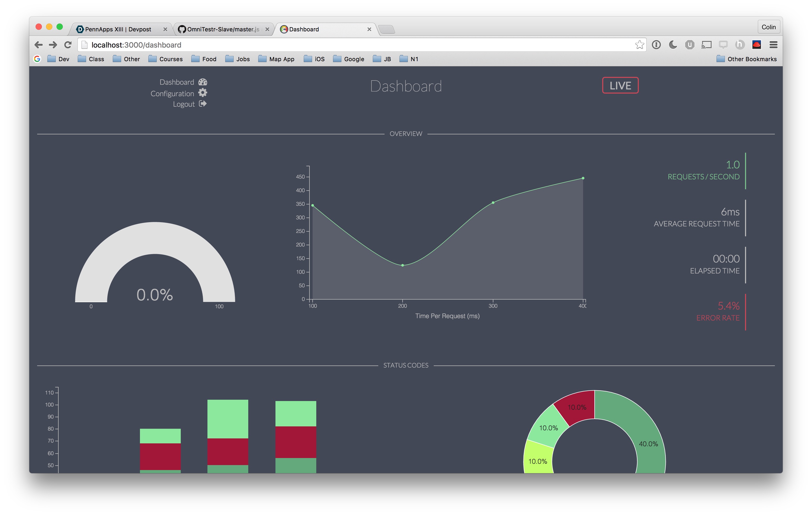
Task: Open the Chrome hamburger menu icon
Action: click(x=773, y=45)
